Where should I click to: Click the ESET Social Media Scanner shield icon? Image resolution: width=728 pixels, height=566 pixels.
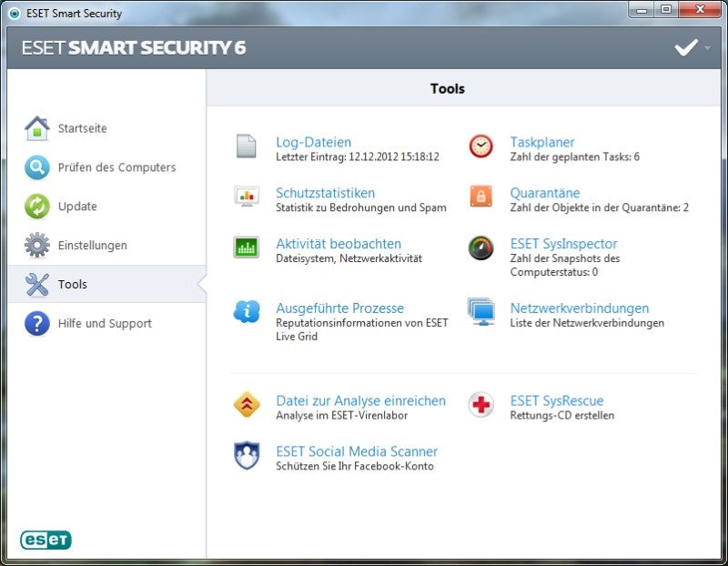[x=247, y=455]
